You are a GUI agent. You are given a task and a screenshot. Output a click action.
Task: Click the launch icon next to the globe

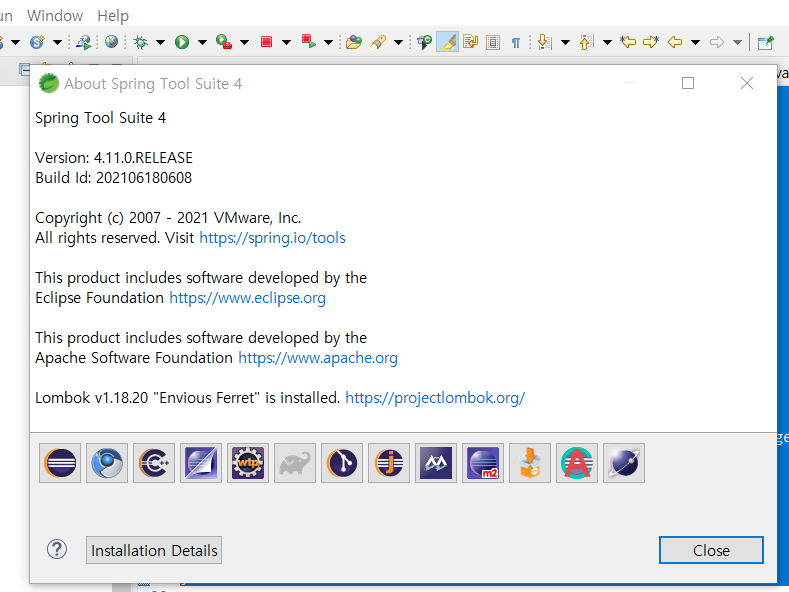83,42
